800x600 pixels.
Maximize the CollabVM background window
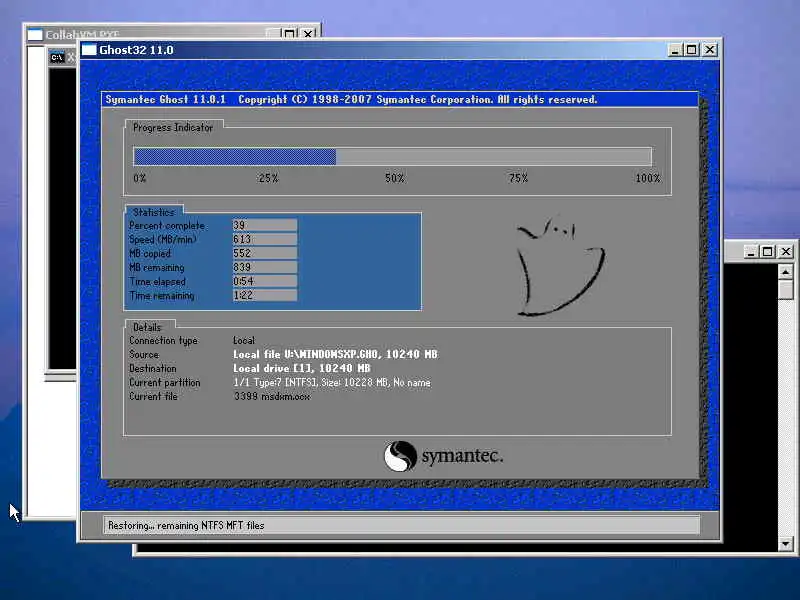click(x=289, y=34)
